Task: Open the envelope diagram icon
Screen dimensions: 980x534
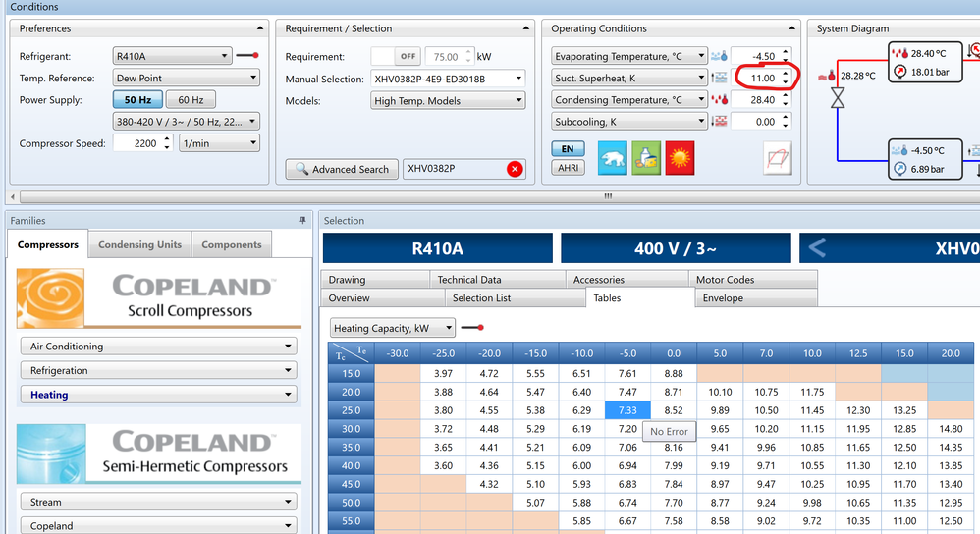Action: (777, 157)
